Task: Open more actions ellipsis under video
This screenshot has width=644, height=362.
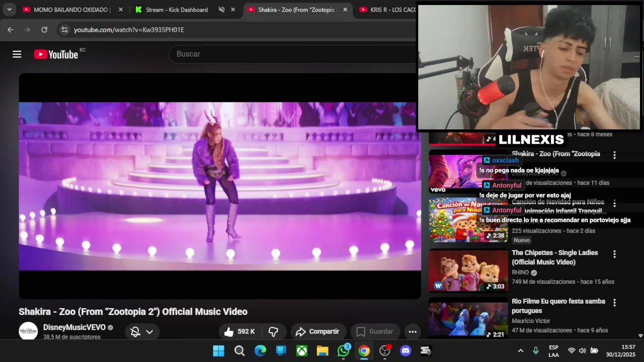Action: point(413,331)
